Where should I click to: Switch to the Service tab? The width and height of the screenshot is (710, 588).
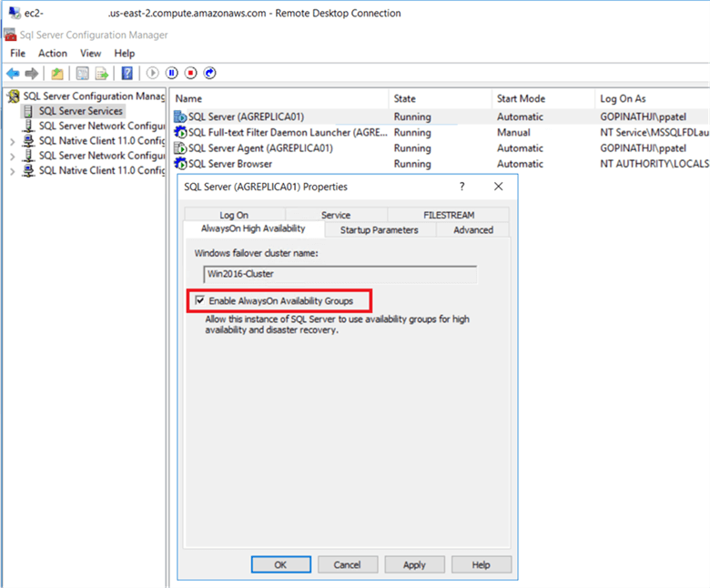tap(336, 215)
